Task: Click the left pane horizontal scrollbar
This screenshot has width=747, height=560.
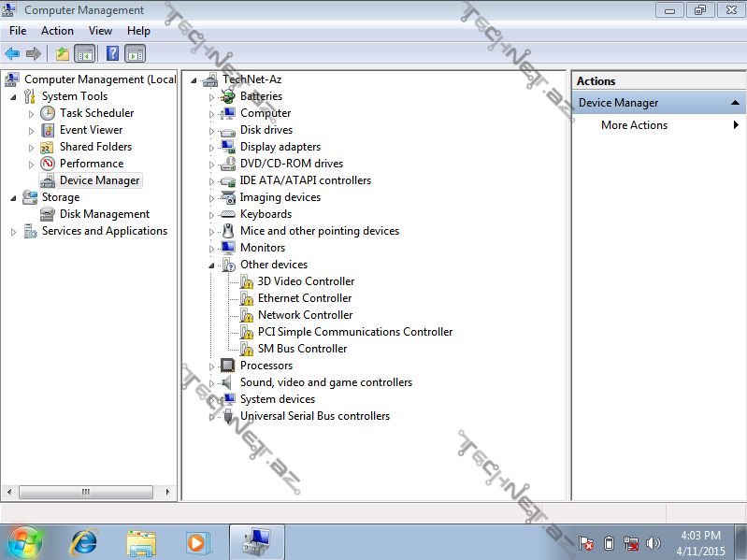Action: (91, 491)
